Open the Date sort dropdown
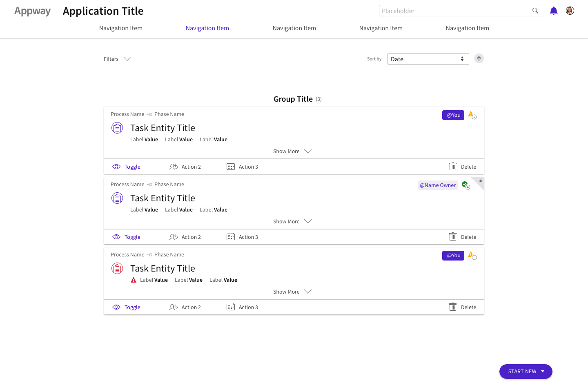The width and height of the screenshot is (588, 392). (428, 59)
